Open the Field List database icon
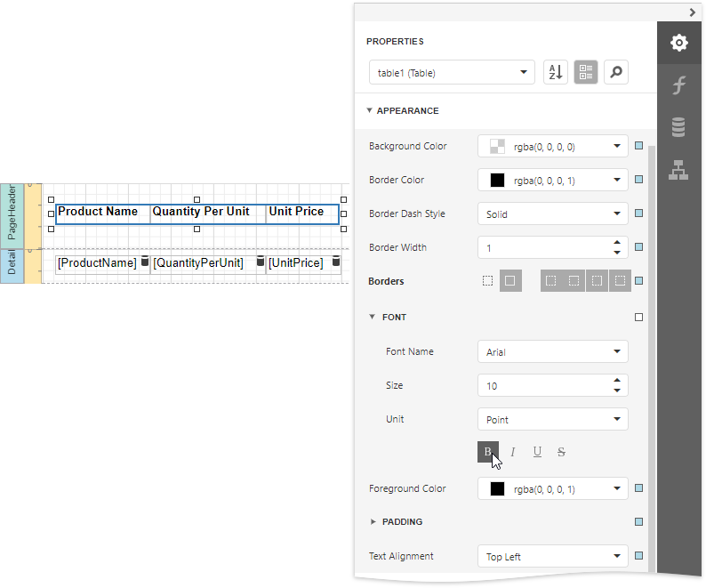The height and width of the screenshot is (588, 706). pos(678,127)
